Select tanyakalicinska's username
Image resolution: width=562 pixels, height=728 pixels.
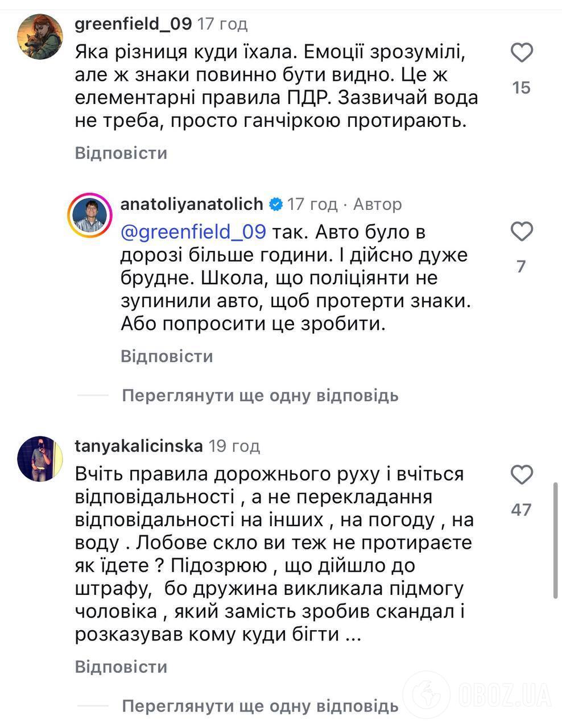pos(138,446)
